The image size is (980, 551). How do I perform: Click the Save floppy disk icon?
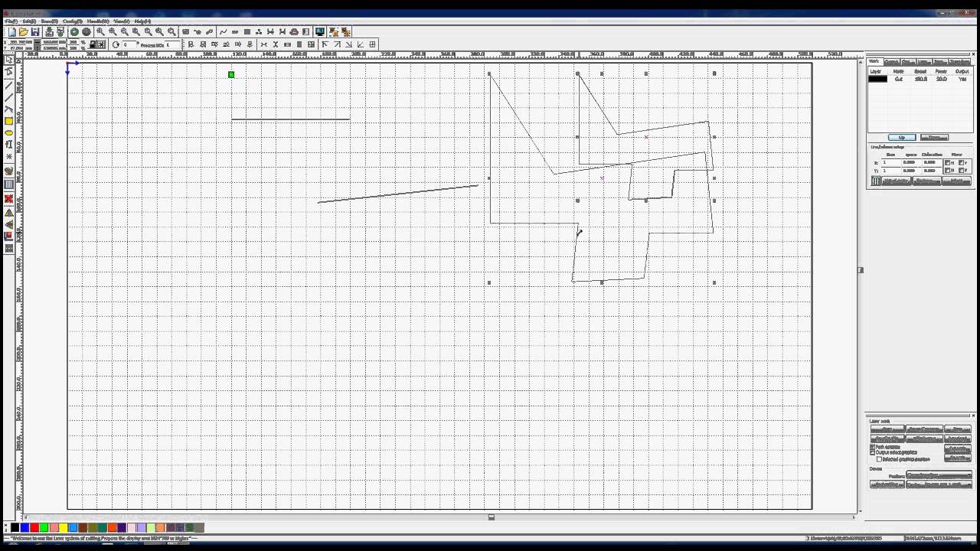coord(35,32)
